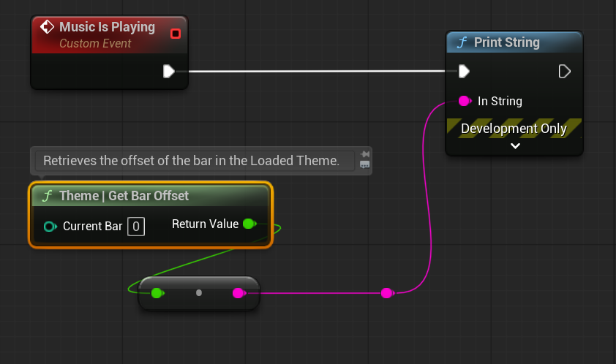Click the red delegate pin on Music Is Playing
The height and width of the screenshot is (364, 616).
[x=175, y=34]
